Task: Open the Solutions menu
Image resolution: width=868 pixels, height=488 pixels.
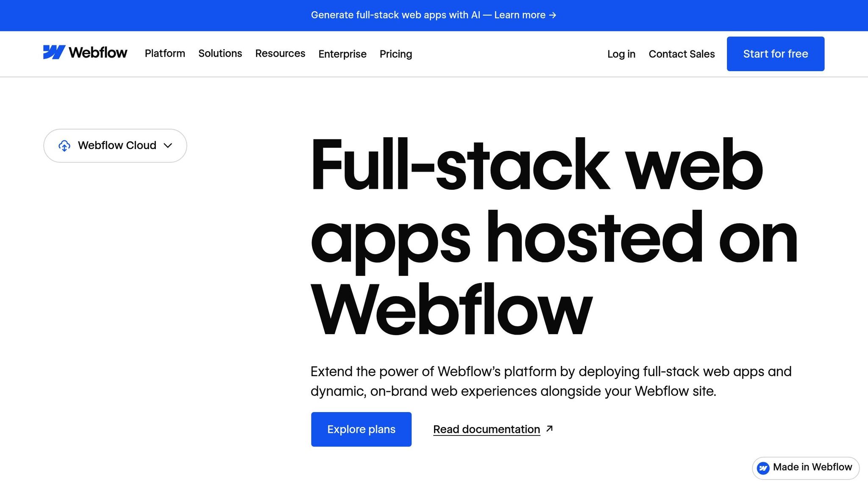Action: click(x=220, y=53)
